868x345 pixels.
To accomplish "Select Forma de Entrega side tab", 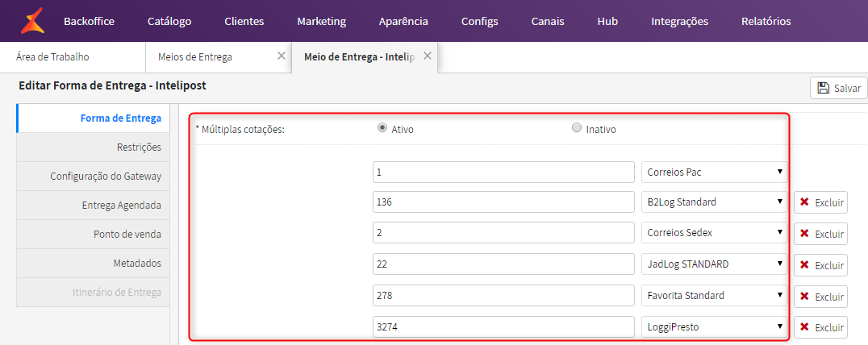I will pos(94,118).
